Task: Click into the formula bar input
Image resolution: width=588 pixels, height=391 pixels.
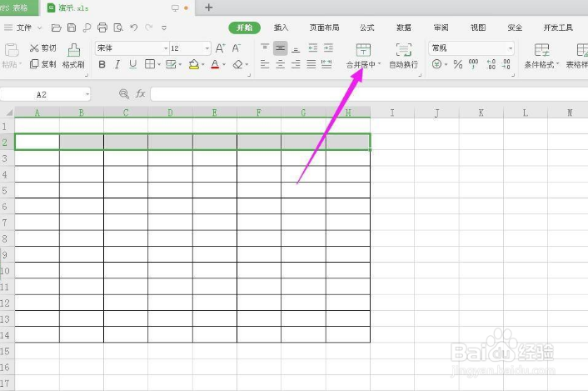Action: click(x=369, y=94)
